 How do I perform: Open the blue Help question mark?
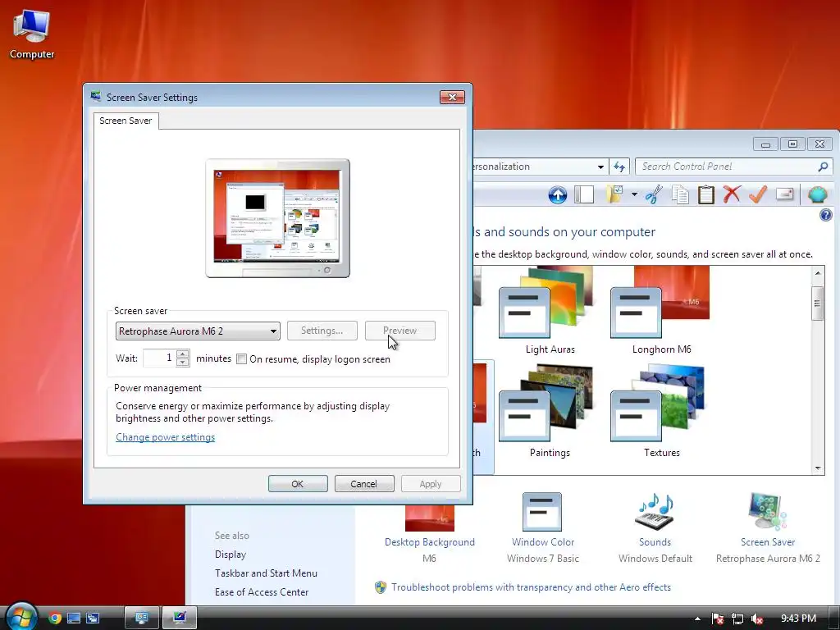pyautogui.click(x=825, y=215)
